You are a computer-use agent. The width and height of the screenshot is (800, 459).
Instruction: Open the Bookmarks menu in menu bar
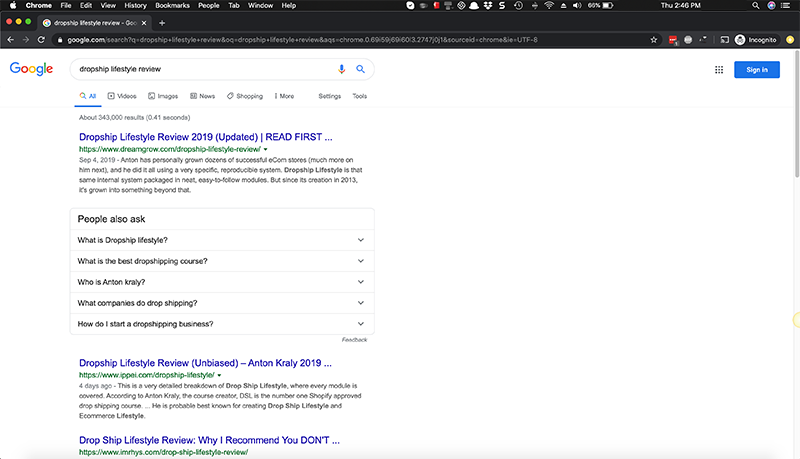click(172, 6)
